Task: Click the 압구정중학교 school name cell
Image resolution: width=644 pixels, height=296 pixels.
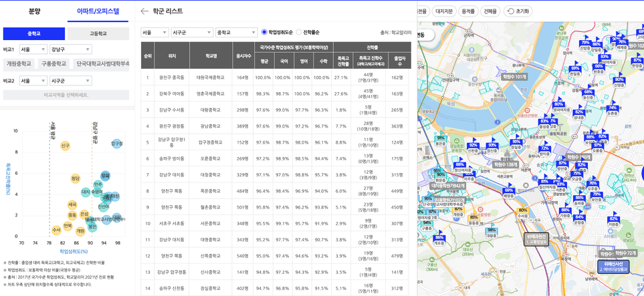Action: (x=211, y=142)
